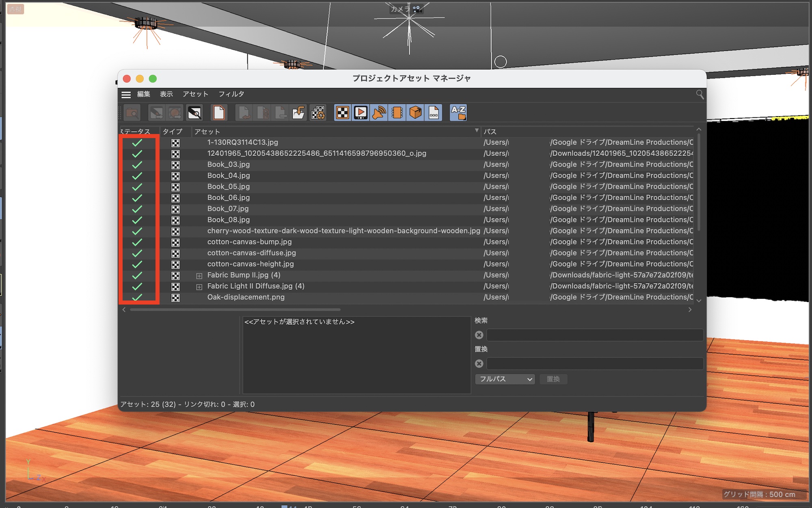Screen dimensions: 812x508
Task: Clear the 検索 search field with X
Action: [x=479, y=335]
